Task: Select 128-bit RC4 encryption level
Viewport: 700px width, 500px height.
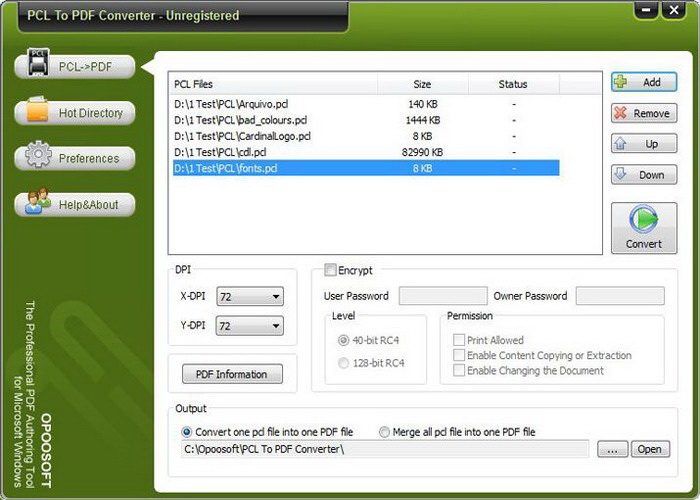Action: 343,363
